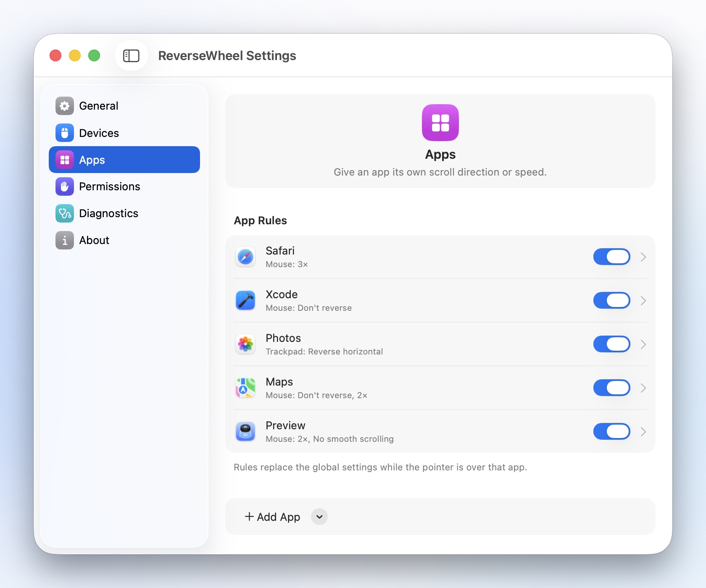
Task: Select the Diagnostics section
Action: 124,213
